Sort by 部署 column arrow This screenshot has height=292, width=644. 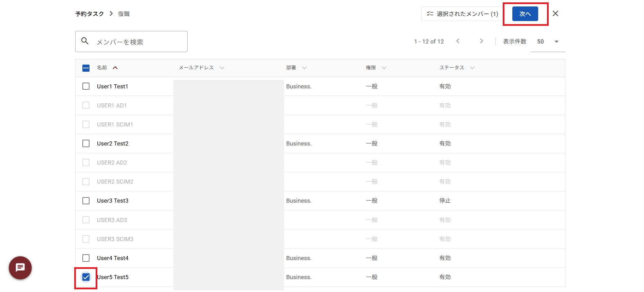coord(304,68)
